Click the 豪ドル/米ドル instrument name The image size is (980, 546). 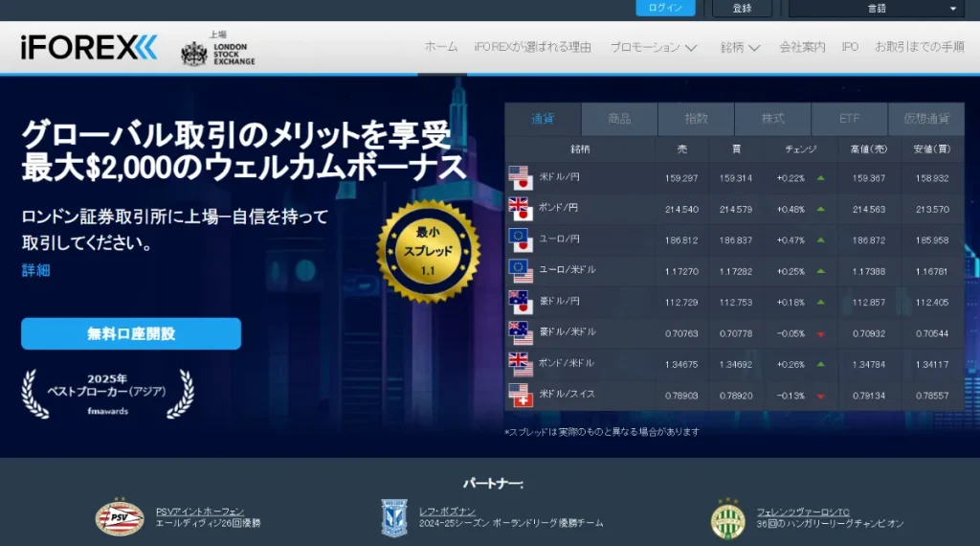(x=568, y=331)
